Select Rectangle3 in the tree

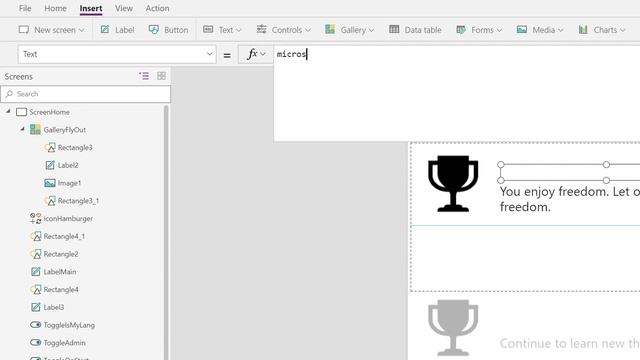tap(75, 147)
